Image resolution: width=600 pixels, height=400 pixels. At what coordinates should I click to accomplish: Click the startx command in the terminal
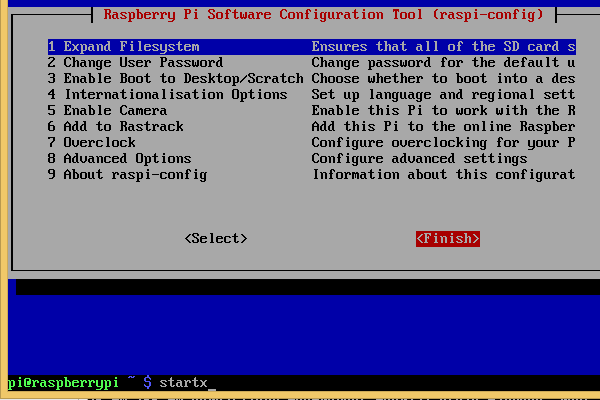183,382
